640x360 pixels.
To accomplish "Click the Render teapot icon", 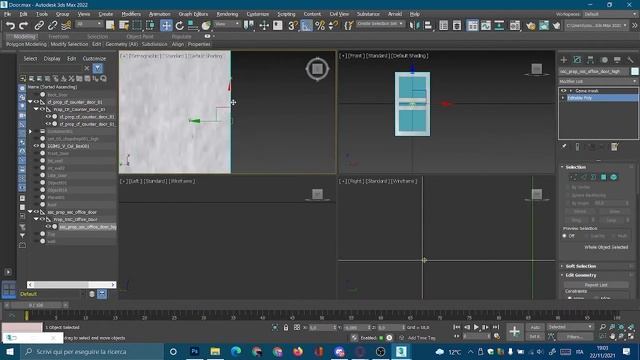I will (557, 26).
